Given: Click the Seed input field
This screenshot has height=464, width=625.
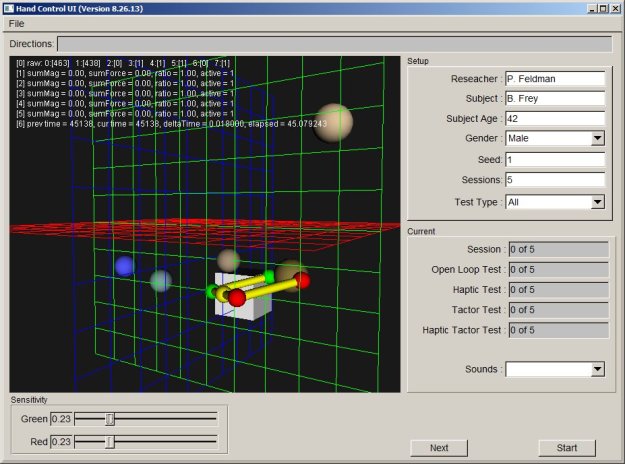Looking at the screenshot, I should pyautogui.click(x=555, y=160).
